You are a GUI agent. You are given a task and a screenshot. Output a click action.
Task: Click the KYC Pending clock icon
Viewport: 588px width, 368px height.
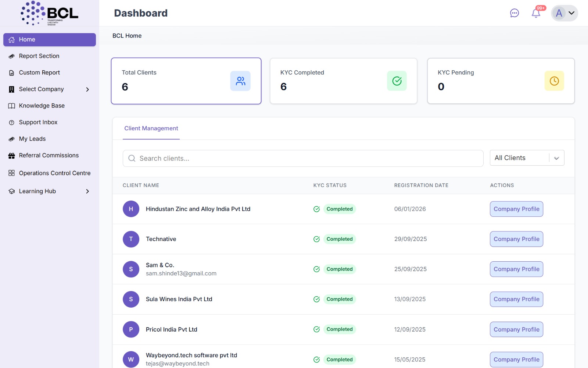(554, 81)
